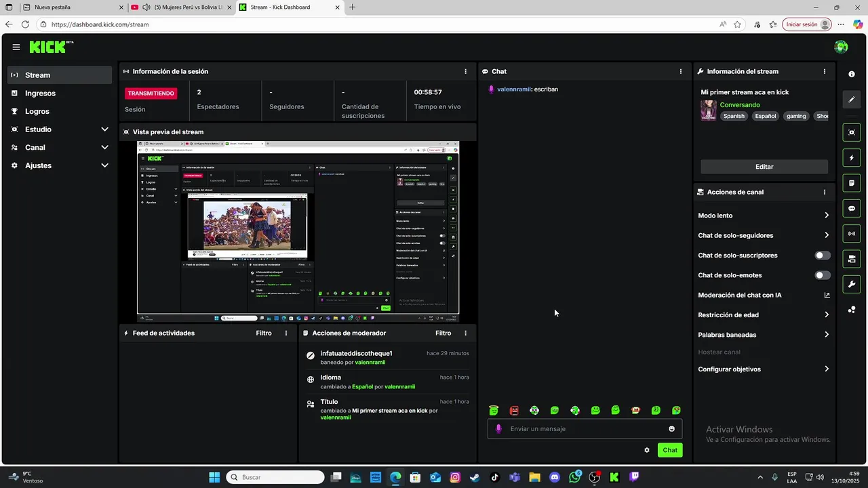Click the Spanish tag chip
This screenshot has height=488, width=868.
734,116
